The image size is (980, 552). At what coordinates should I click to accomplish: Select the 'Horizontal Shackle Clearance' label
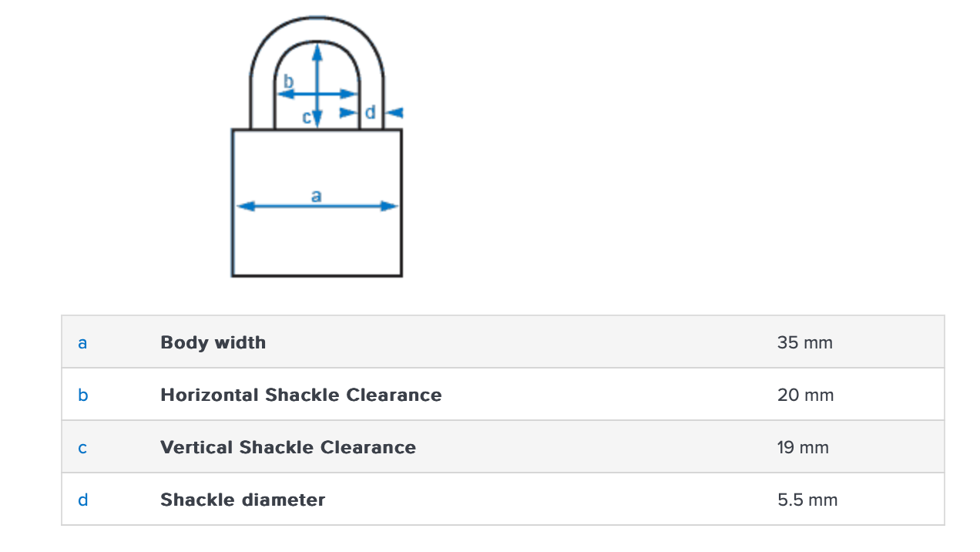coord(300,395)
